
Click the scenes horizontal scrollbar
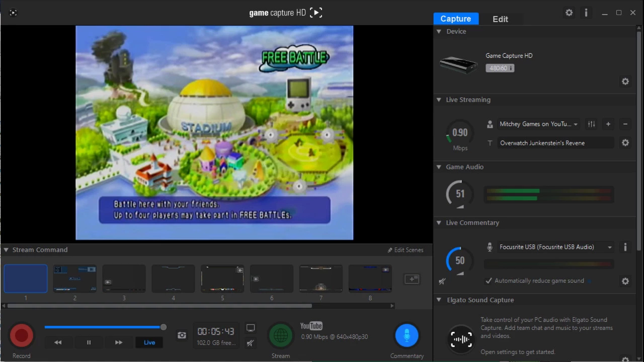click(159, 306)
